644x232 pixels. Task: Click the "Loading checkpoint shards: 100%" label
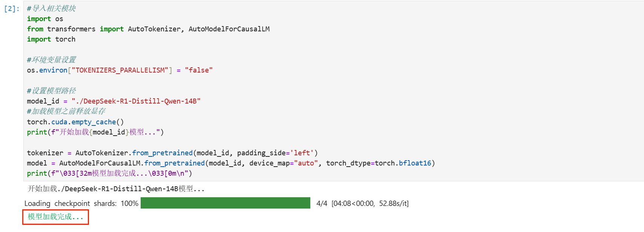tap(81, 203)
